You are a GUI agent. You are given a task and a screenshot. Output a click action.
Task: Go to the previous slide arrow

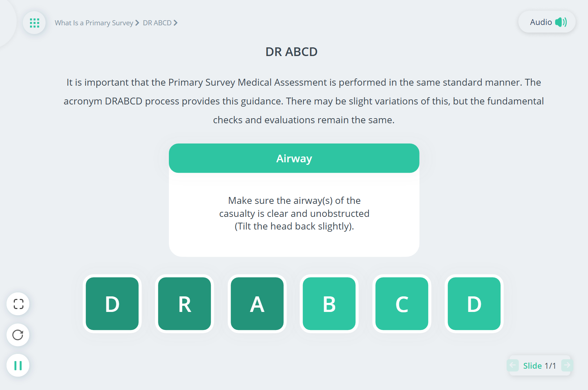click(x=513, y=365)
